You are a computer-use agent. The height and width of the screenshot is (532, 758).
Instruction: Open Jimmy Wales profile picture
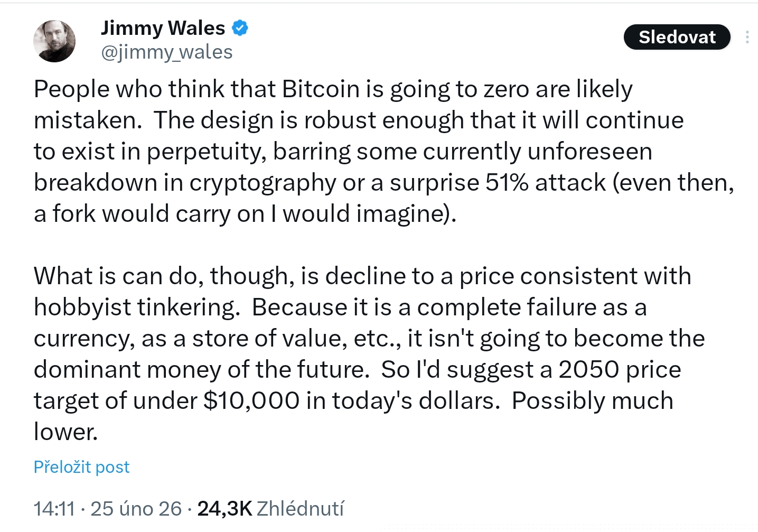pos(54,41)
